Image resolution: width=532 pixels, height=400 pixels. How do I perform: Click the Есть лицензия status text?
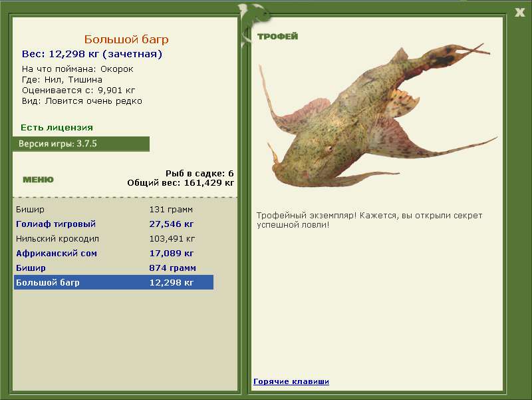pyautogui.click(x=57, y=127)
